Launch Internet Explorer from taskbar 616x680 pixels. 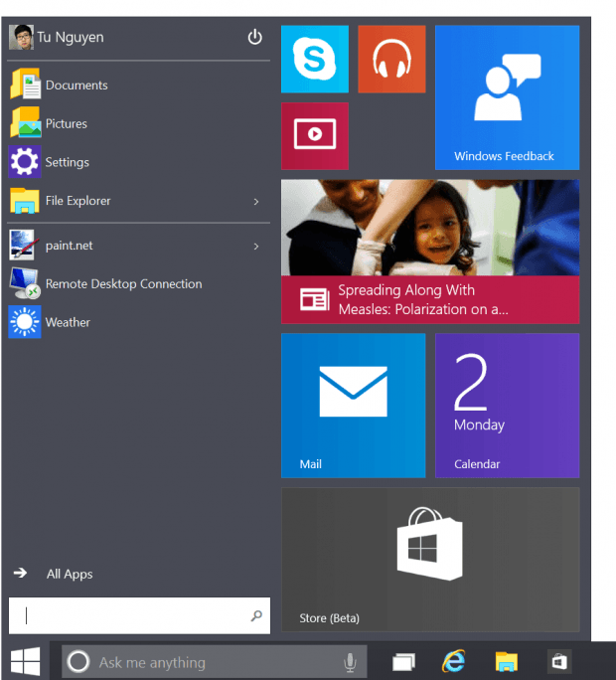454,661
